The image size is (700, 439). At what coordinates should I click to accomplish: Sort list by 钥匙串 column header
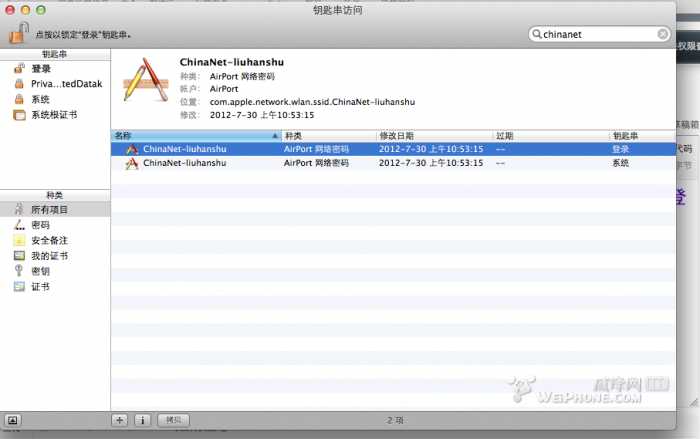coord(640,135)
